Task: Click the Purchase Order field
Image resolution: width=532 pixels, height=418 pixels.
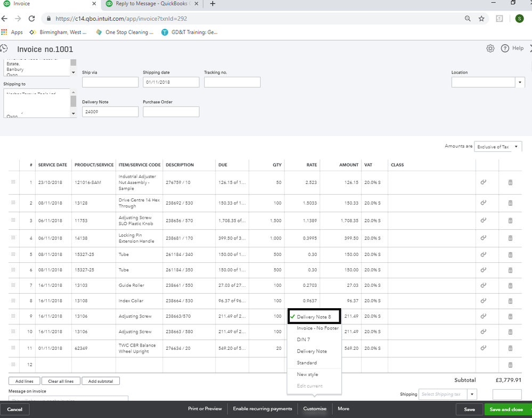Action: click(171, 112)
